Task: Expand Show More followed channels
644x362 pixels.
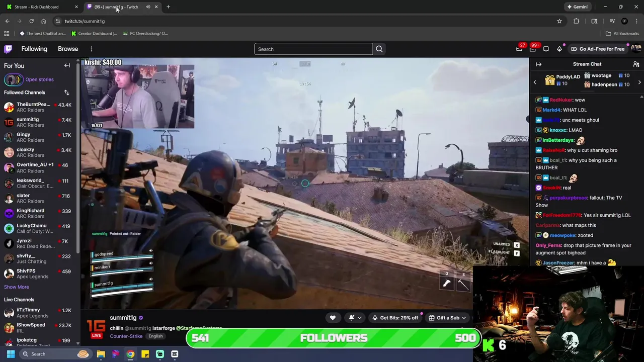Action: [17, 287]
